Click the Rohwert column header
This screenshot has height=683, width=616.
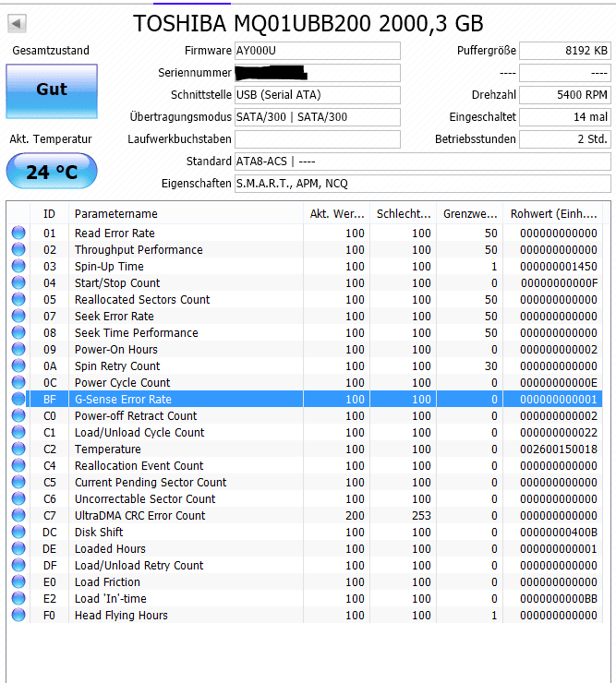point(553,213)
